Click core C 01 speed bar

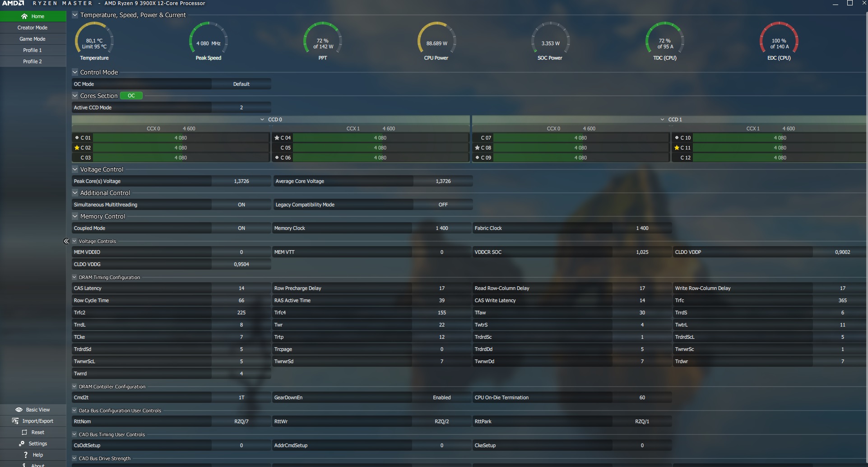click(x=181, y=138)
